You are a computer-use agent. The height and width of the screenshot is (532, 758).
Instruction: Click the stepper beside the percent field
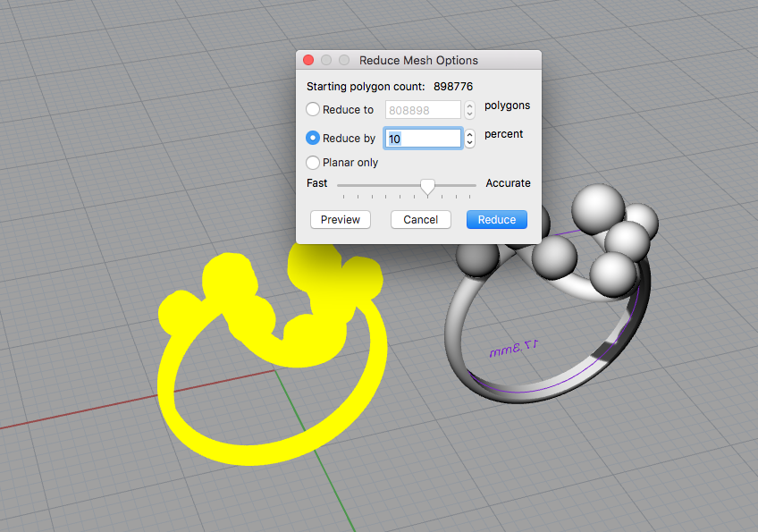click(x=469, y=139)
